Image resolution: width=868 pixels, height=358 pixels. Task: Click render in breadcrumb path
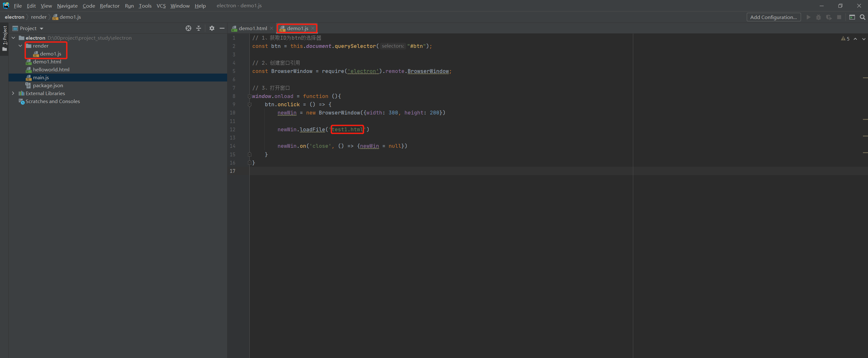pos(39,17)
